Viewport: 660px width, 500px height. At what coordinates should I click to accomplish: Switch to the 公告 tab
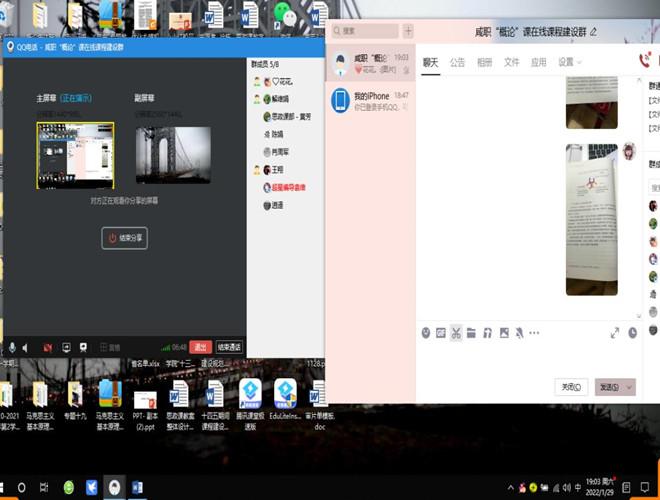point(457,62)
